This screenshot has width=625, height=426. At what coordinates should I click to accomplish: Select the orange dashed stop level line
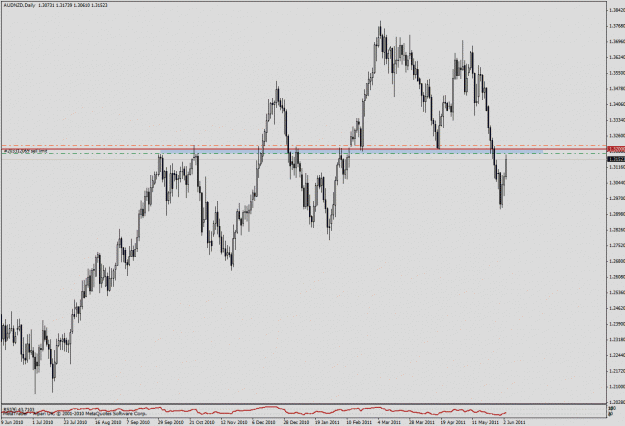(303, 146)
